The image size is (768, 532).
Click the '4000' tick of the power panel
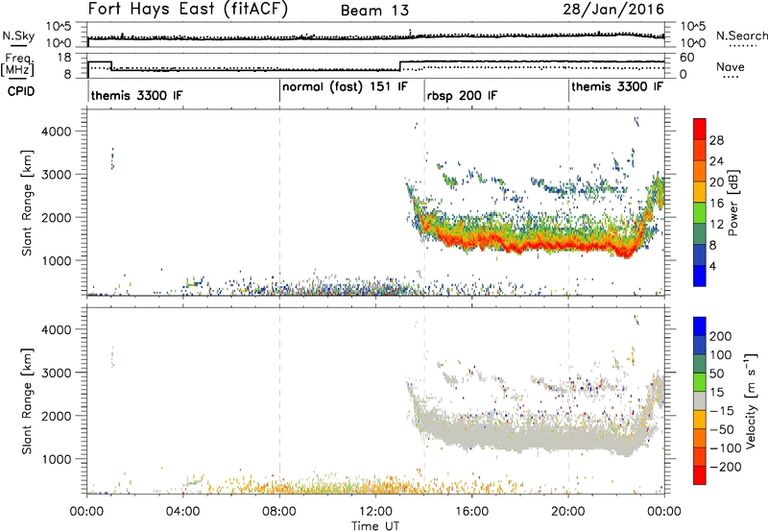(x=56, y=132)
